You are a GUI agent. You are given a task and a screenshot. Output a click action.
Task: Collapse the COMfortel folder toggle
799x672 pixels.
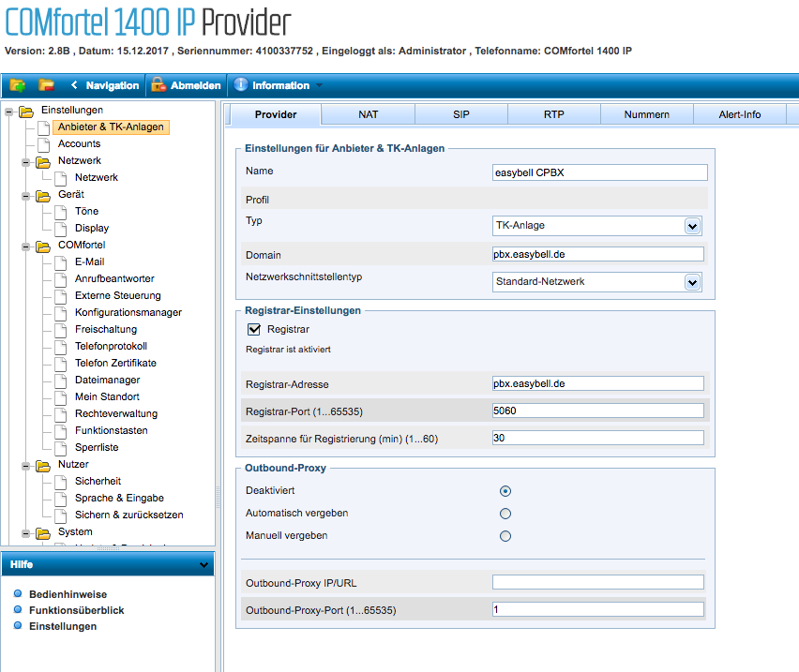25,246
